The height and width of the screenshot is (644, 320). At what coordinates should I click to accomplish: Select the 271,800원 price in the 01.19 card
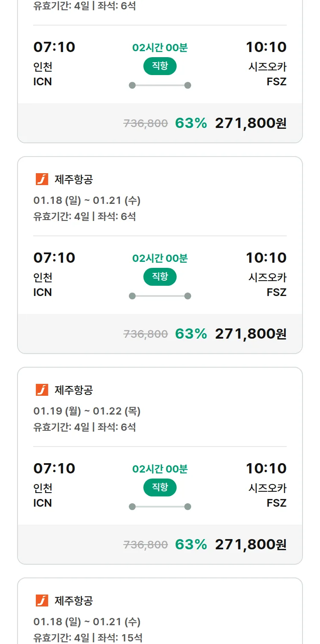(250, 545)
